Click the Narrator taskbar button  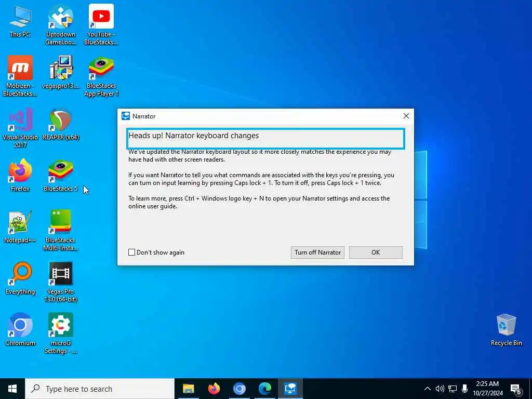pyautogui.click(x=290, y=389)
